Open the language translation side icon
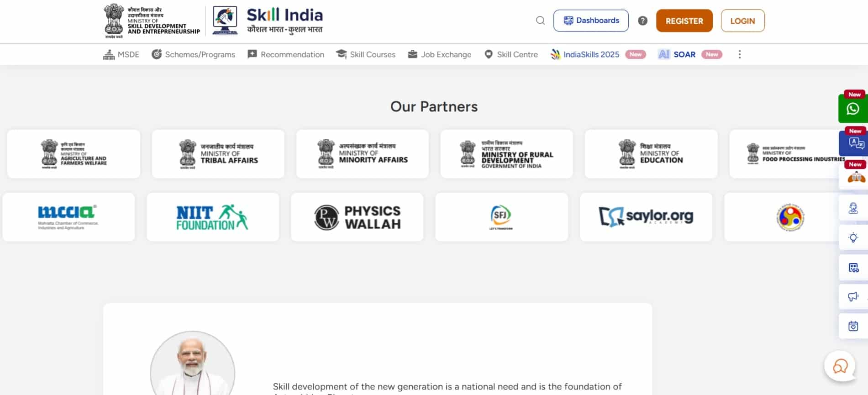 [854, 143]
